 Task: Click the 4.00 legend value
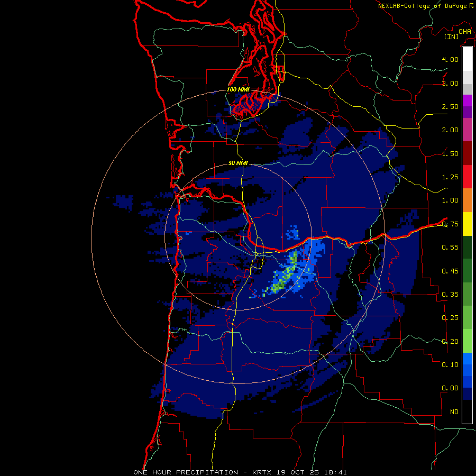450,59
